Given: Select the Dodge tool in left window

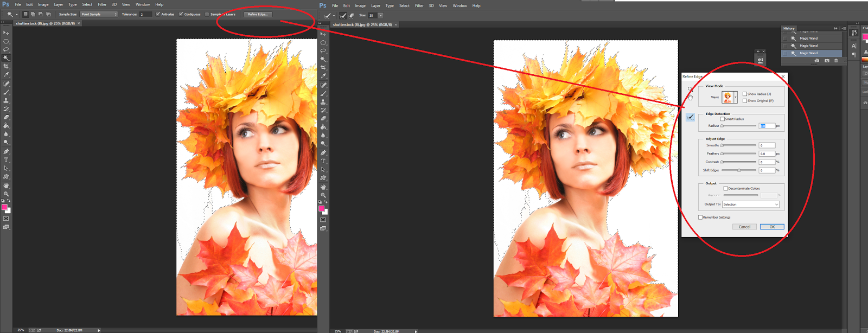Looking at the screenshot, I should click(6, 143).
